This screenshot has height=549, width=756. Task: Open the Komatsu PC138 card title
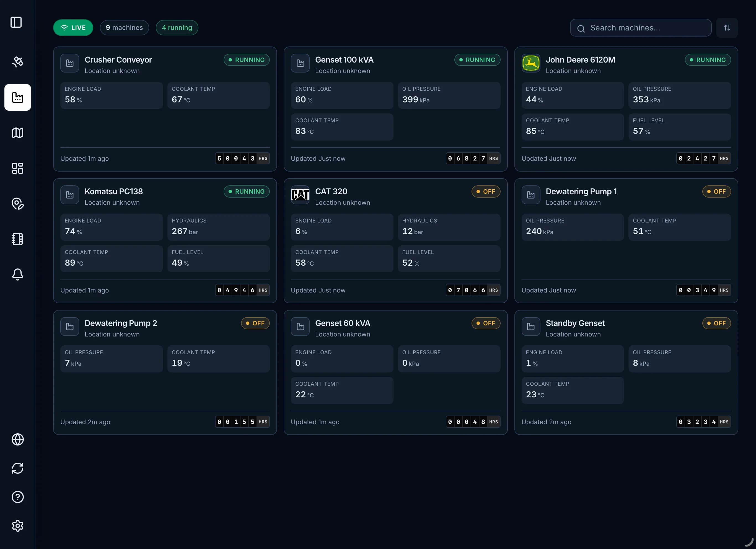(114, 191)
